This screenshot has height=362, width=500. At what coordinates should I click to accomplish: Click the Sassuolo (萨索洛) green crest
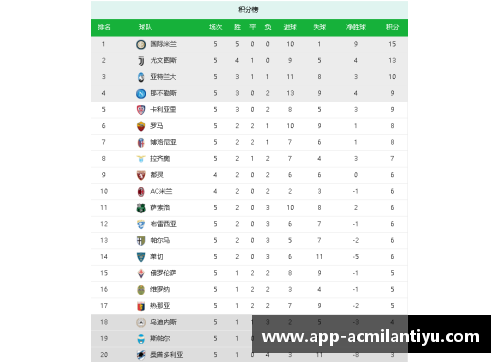coord(141,208)
